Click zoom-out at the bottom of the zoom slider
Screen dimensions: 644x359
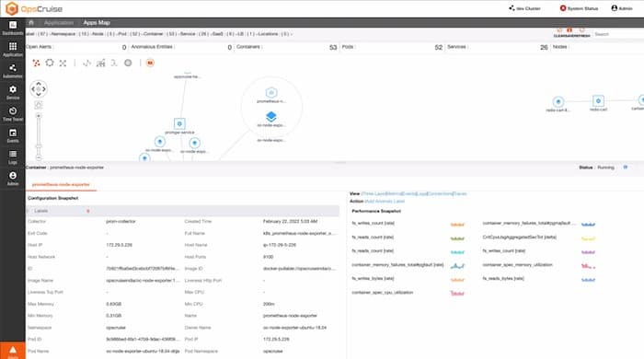[x=39, y=157]
